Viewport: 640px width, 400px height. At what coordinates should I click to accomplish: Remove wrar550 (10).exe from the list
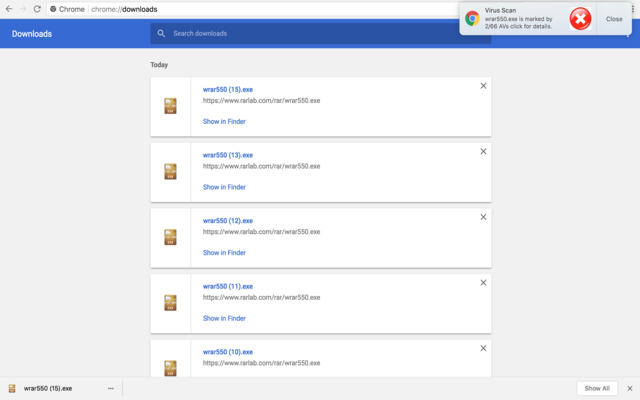tap(483, 348)
